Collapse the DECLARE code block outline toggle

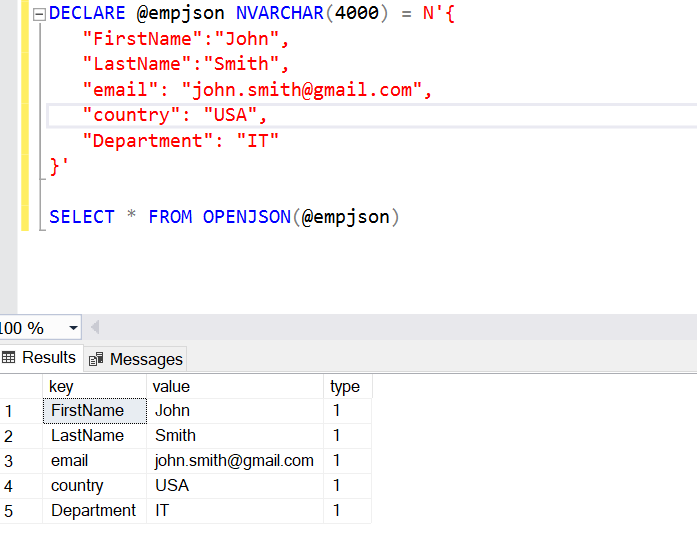point(39,15)
